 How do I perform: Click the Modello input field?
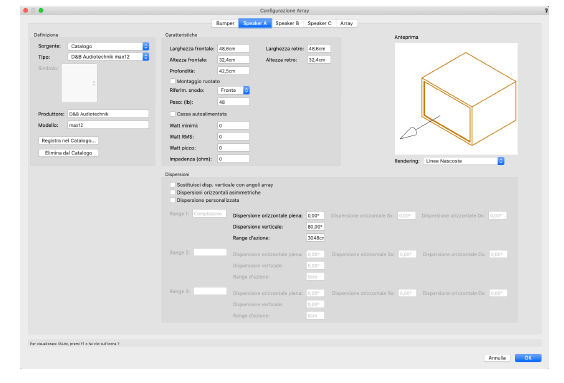(108, 125)
